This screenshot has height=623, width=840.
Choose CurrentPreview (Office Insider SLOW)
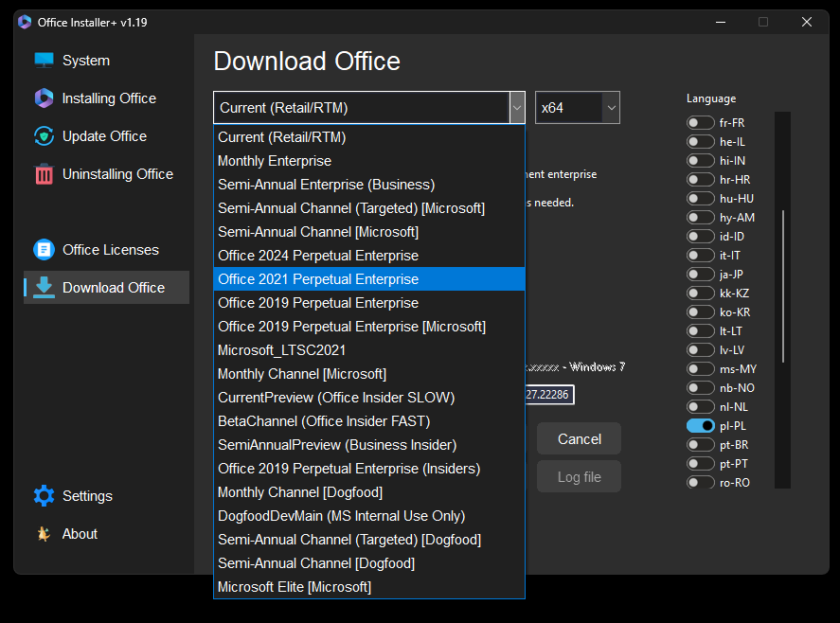tap(369, 398)
